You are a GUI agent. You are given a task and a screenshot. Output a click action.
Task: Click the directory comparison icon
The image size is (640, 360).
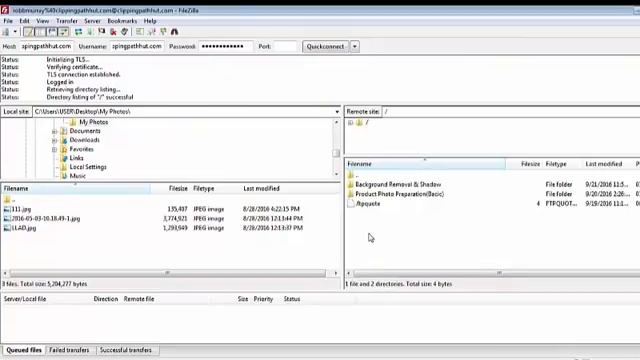pyautogui.click(x=151, y=31)
